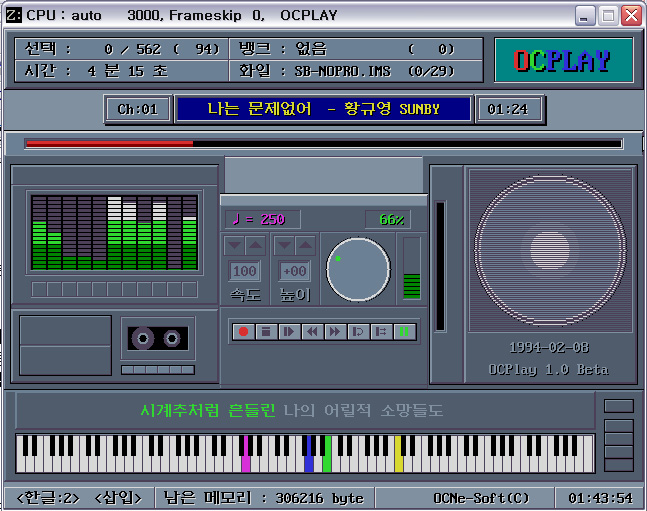
Task: Increase speed with the up arrow above 속도
Action: pos(255,246)
